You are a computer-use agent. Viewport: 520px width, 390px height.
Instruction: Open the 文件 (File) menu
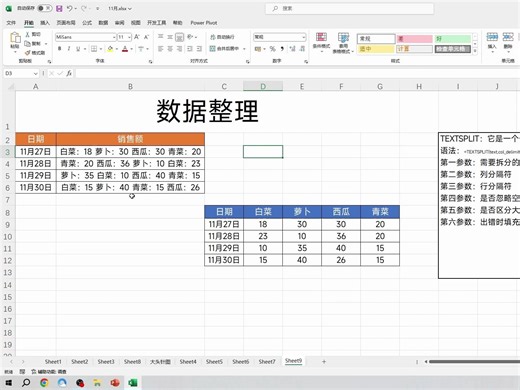[x=11, y=23]
